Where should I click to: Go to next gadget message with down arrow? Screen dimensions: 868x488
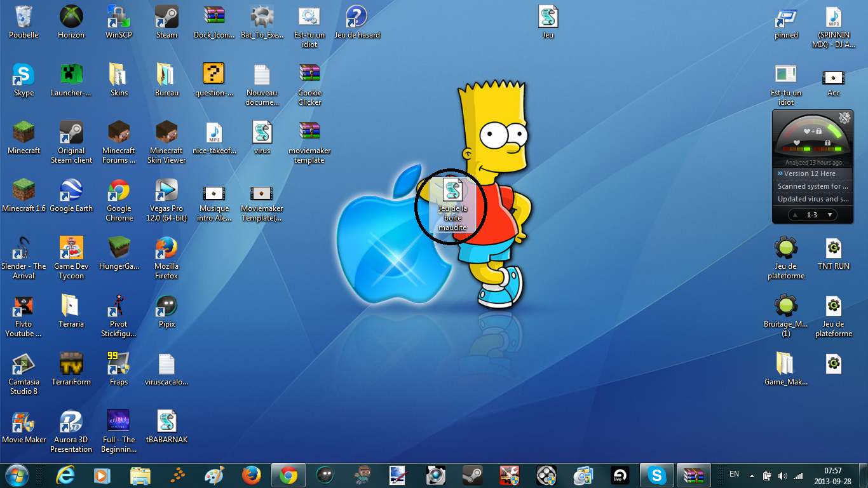829,215
